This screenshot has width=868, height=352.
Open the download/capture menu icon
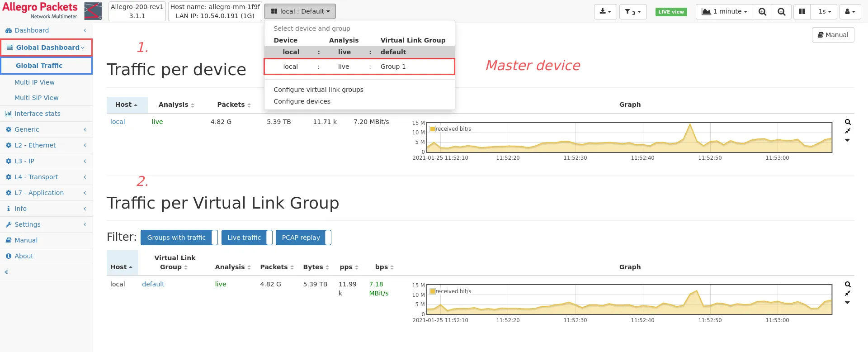[x=605, y=12]
